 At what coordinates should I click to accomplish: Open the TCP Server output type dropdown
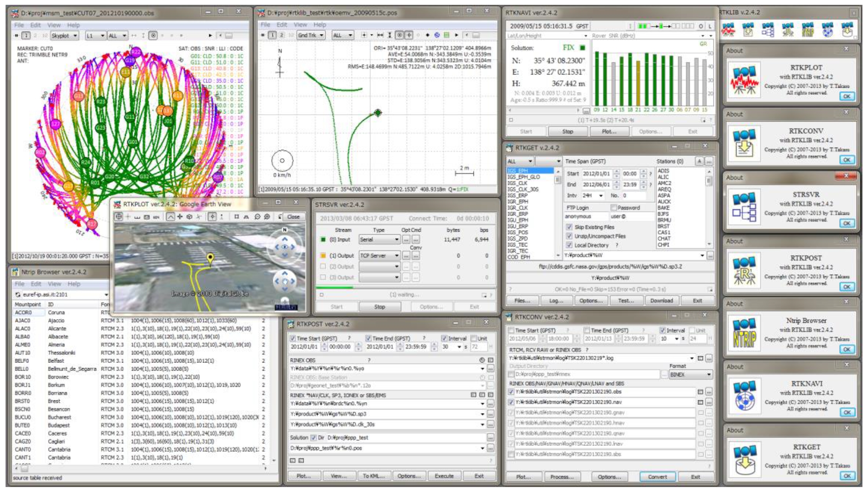point(396,256)
